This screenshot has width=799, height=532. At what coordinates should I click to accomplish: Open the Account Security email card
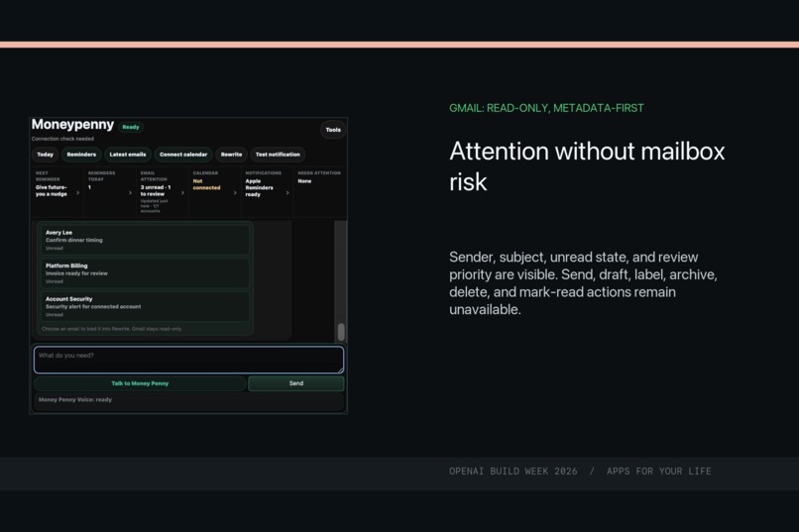tap(145, 306)
